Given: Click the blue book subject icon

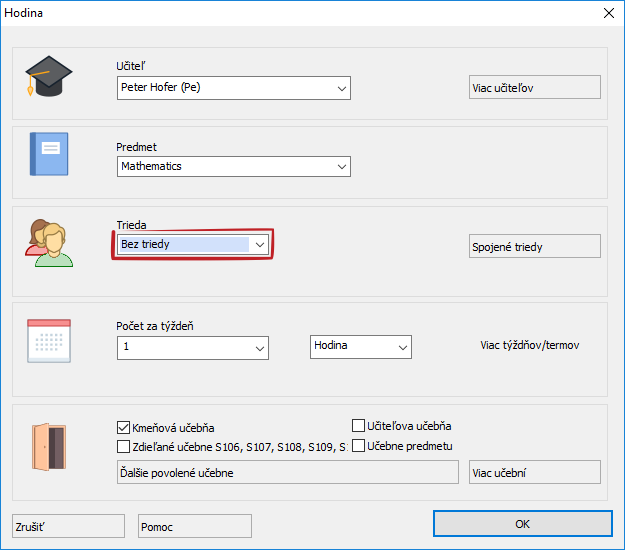Looking at the screenshot, I should point(49,154).
